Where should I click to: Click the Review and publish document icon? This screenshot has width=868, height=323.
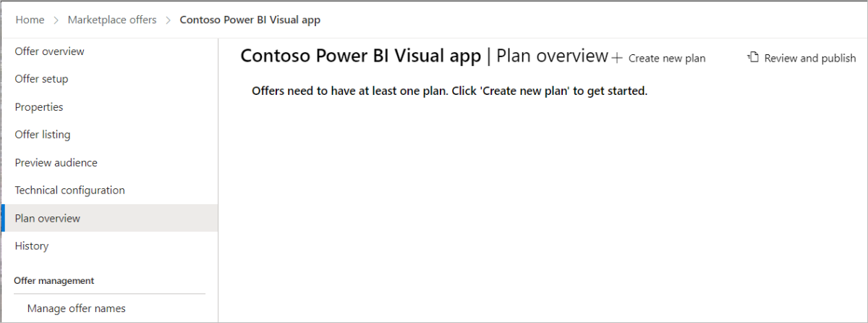(753, 57)
